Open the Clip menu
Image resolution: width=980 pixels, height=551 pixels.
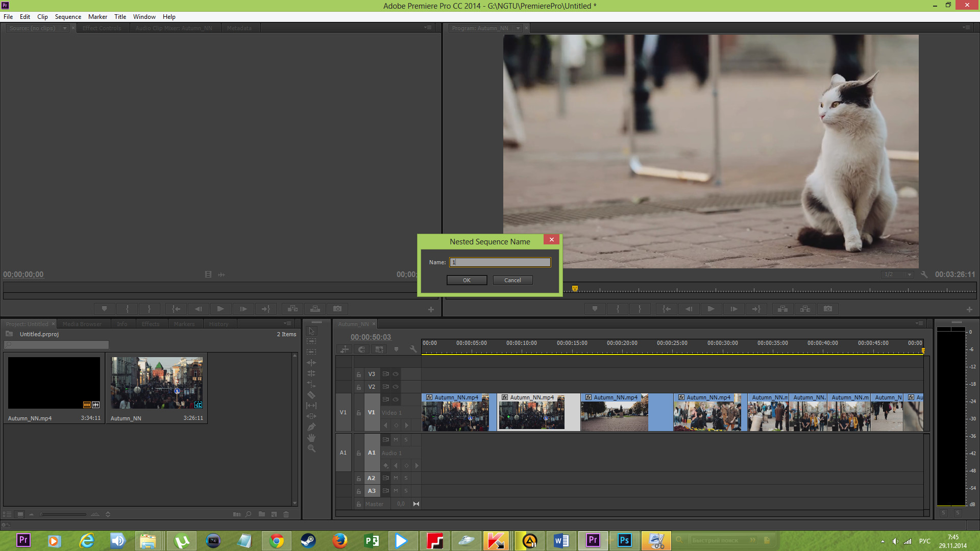point(42,17)
